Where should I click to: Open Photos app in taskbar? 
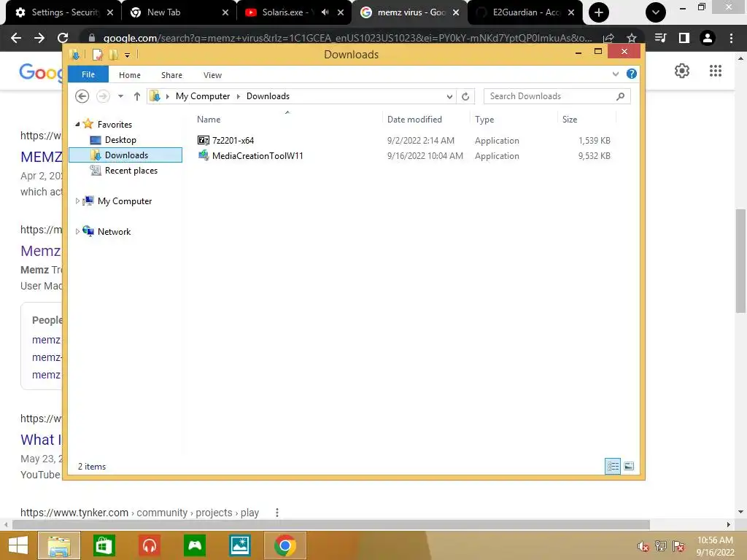click(239, 545)
